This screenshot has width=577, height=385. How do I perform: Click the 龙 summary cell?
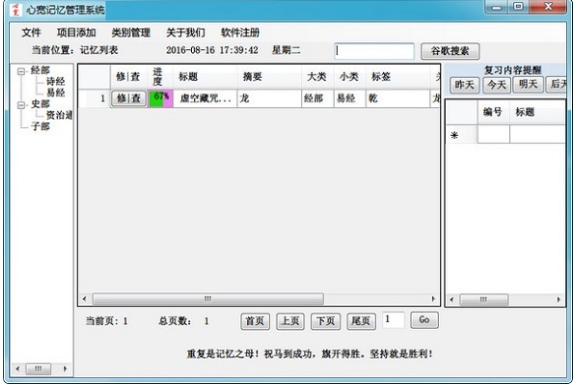coord(269,98)
